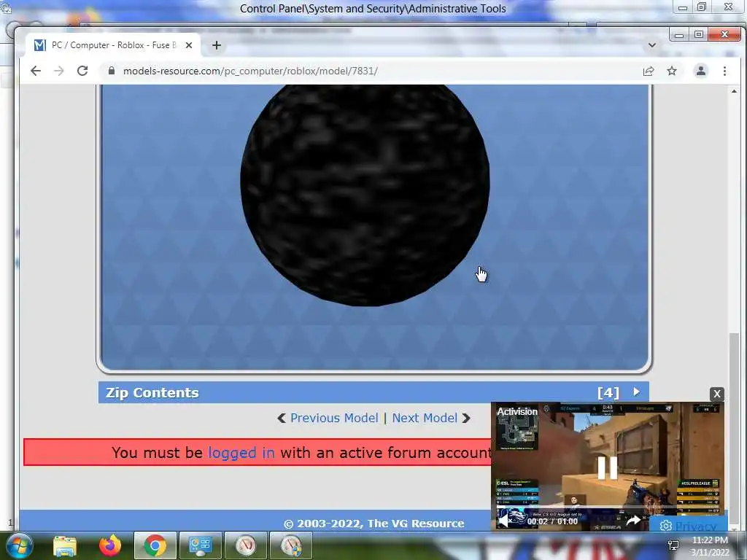Viewport: 747px width, 560px height.
Task: Click the gauge icon with shield
Action: tap(291, 545)
